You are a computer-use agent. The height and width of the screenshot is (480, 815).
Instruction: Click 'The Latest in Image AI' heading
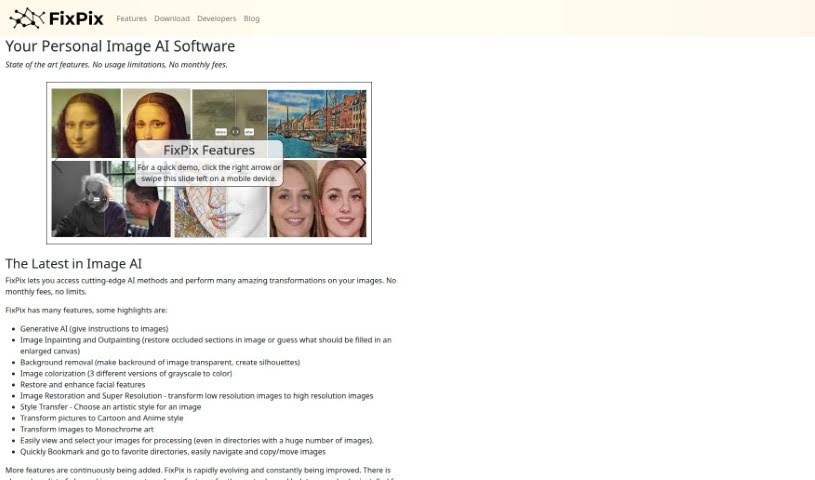pos(73,264)
